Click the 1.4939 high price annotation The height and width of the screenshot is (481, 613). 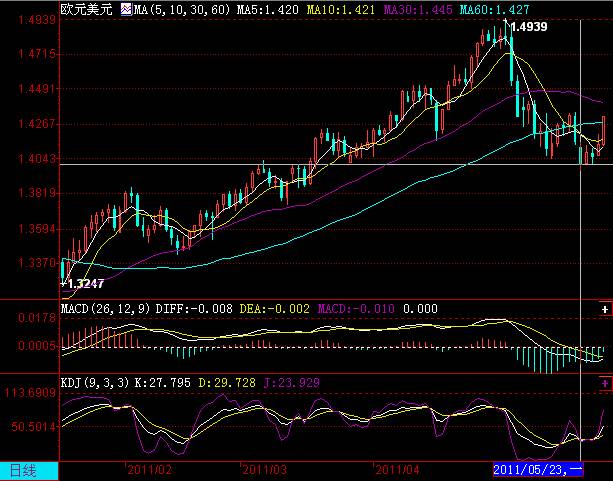pos(529,27)
